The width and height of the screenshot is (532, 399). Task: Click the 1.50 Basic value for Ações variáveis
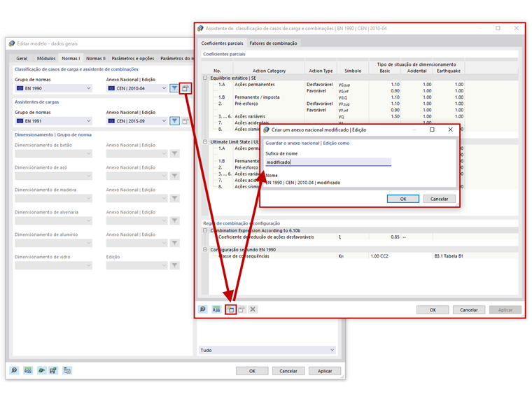385,116
